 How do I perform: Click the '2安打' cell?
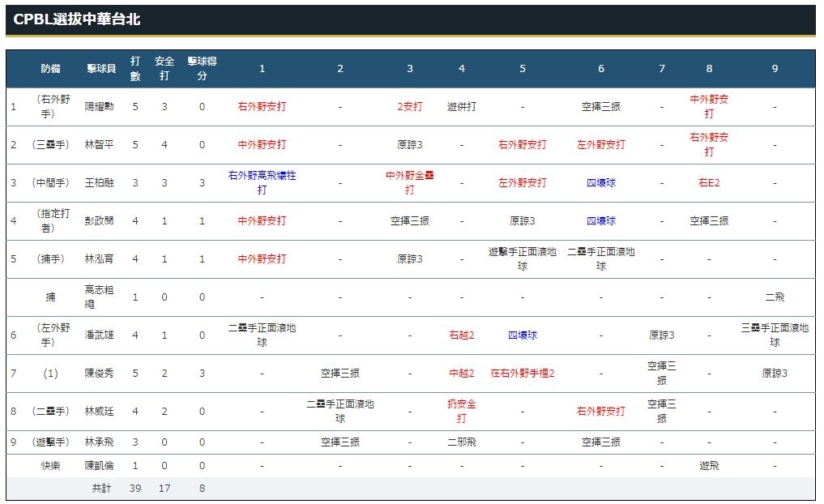[410, 107]
